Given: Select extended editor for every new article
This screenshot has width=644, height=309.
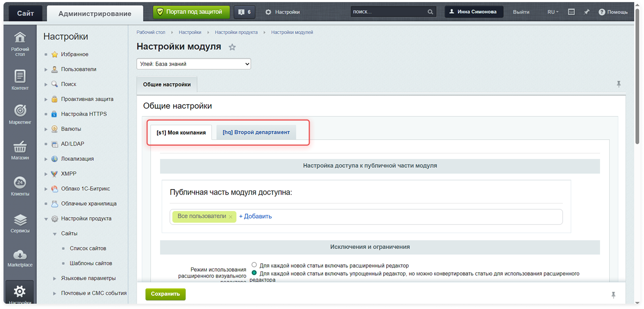Looking at the screenshot, I should pos(254,265).
